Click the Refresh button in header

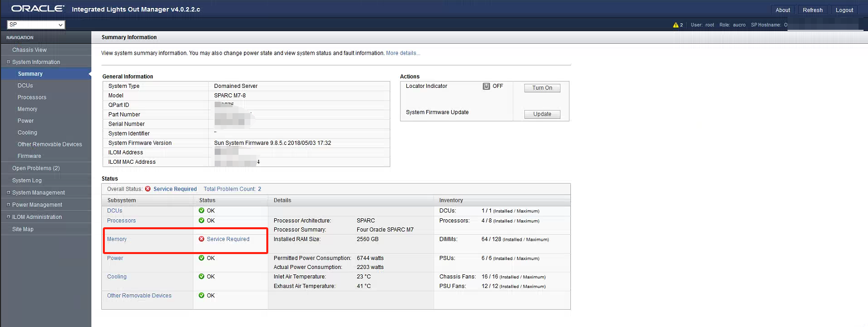point(812,10)
